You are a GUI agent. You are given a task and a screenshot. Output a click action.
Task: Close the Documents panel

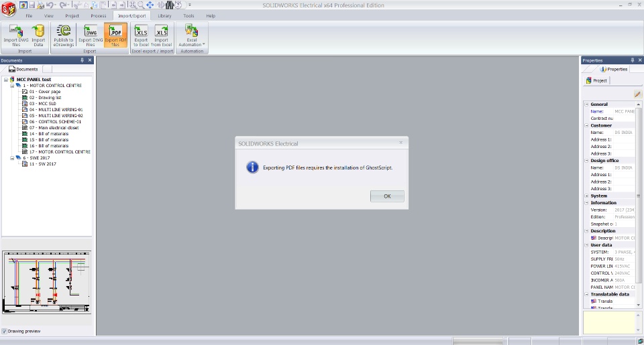[x=90, y=60]
